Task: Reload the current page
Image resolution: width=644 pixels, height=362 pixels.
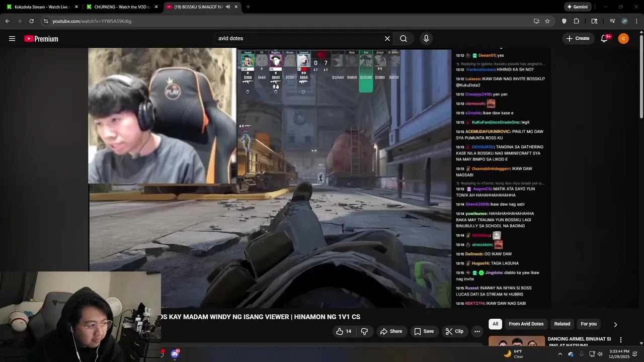Action: (x=31, y=21)
